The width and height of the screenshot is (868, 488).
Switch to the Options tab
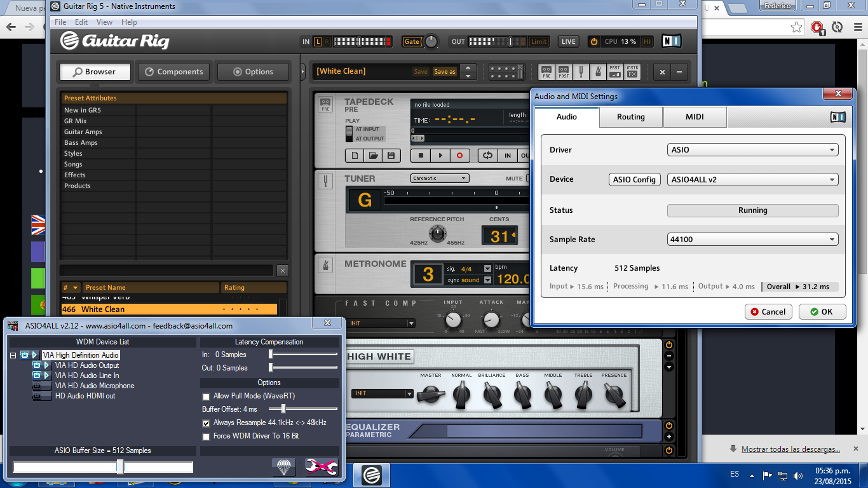point(253,72)
